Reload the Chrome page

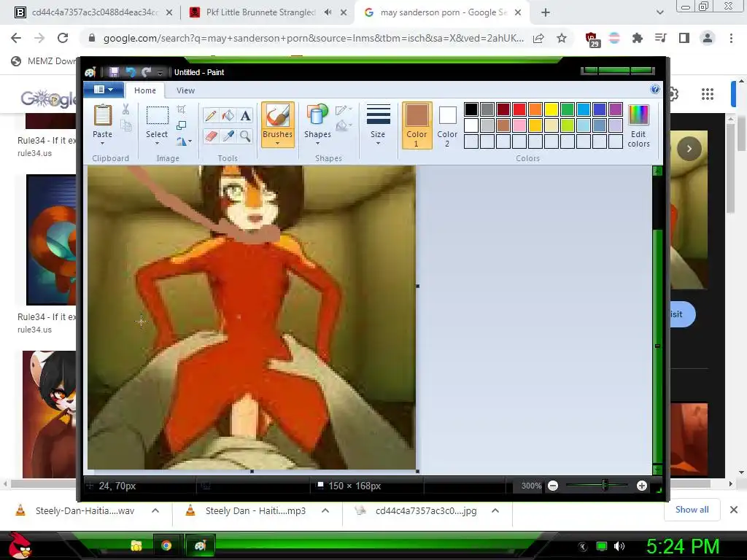[x=63, y=38]
